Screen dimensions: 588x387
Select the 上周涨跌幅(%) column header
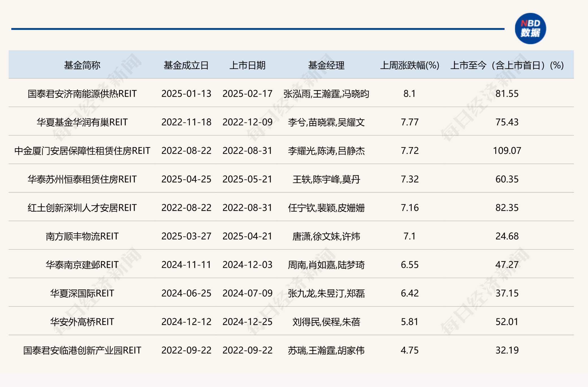(x=410, y=65)
